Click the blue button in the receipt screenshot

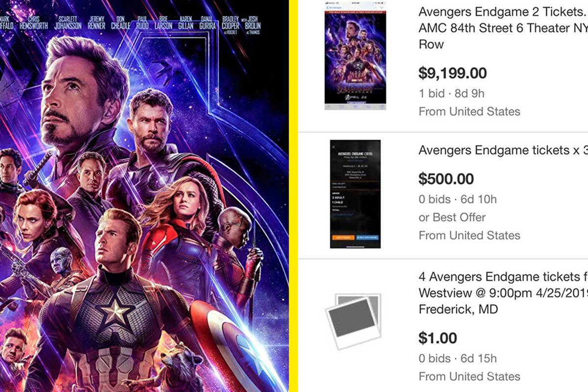click(368, 238)
